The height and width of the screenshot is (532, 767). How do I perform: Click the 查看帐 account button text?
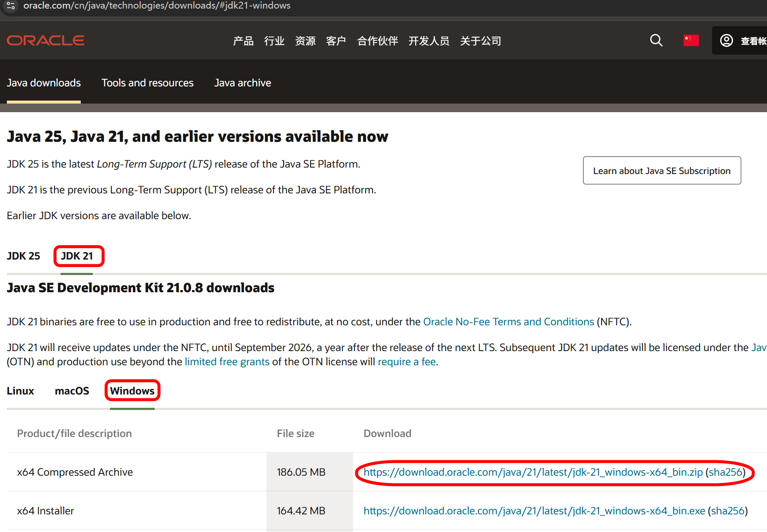(x=753, y=41)
